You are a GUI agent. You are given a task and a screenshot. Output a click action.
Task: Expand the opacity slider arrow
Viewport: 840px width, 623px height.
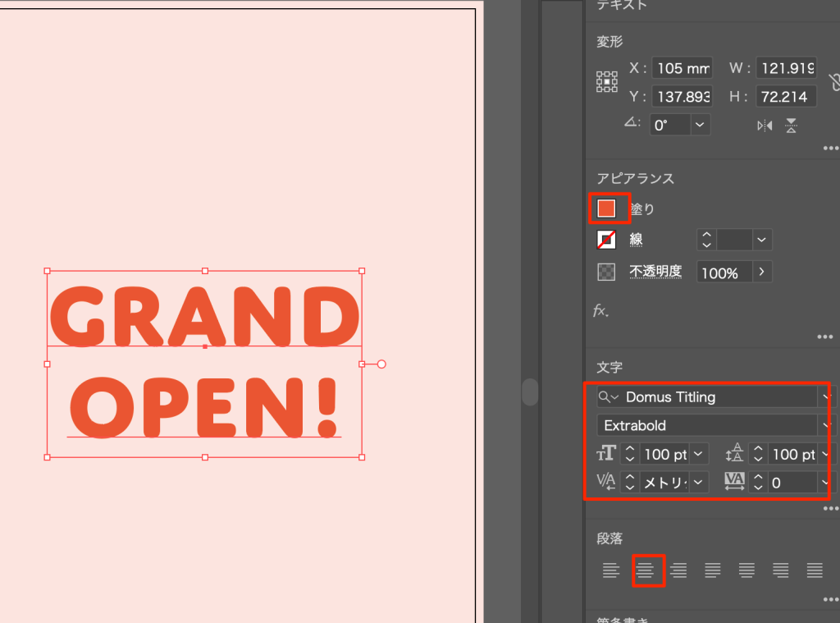761,272
